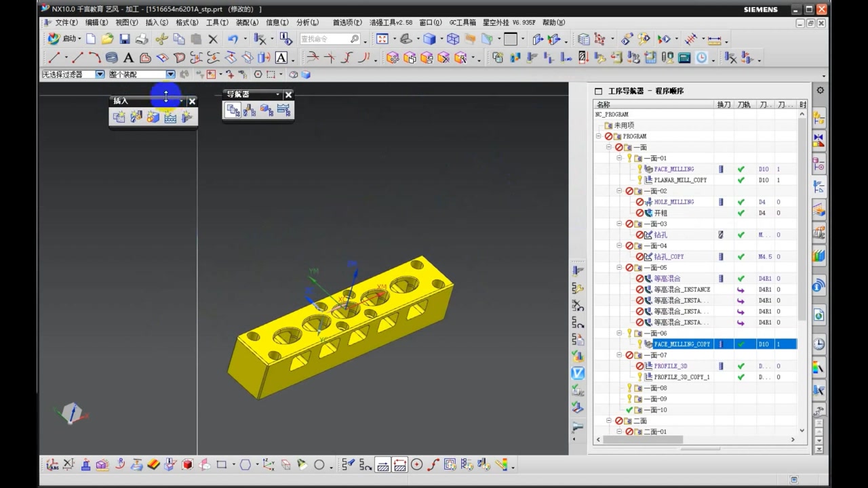This screenshot has width=868, height=488.
Task: Click Program Order View icon in Navigator toolbar
Action: (233, 110)
